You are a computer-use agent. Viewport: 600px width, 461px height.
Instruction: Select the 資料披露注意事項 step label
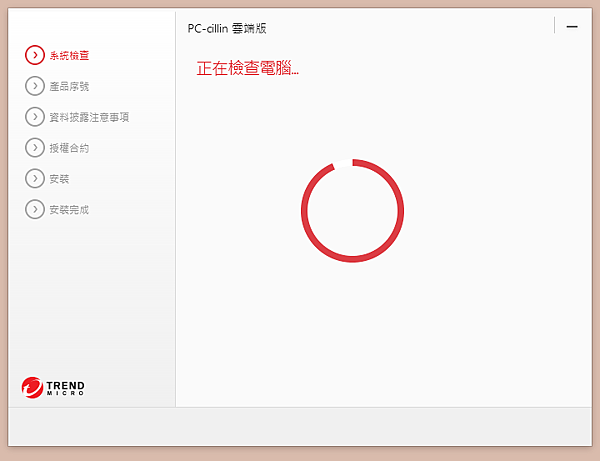tap(89, 117)
